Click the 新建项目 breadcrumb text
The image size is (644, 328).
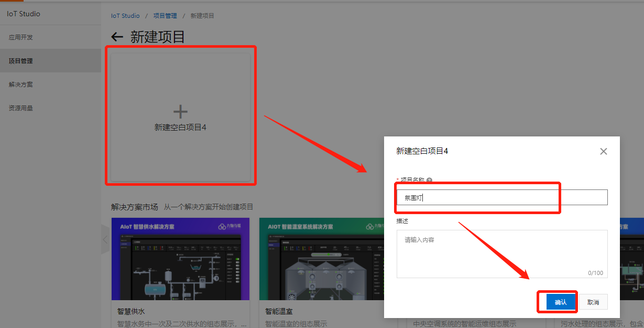pos(202,16)
